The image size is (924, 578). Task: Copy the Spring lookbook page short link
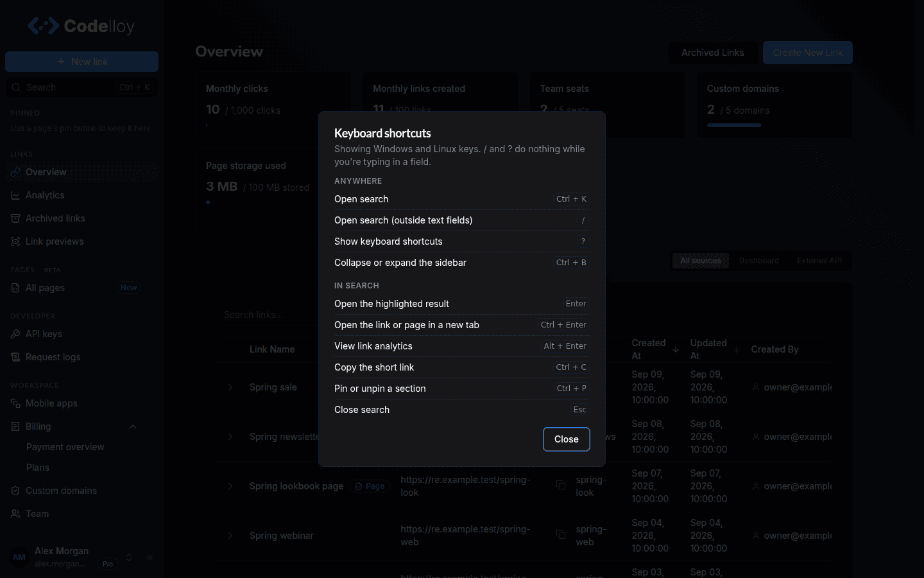tap(561, 486)
